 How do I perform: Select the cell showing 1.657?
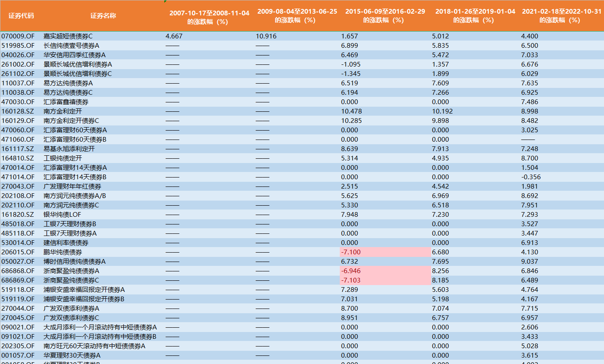click(x=350, y=36)
